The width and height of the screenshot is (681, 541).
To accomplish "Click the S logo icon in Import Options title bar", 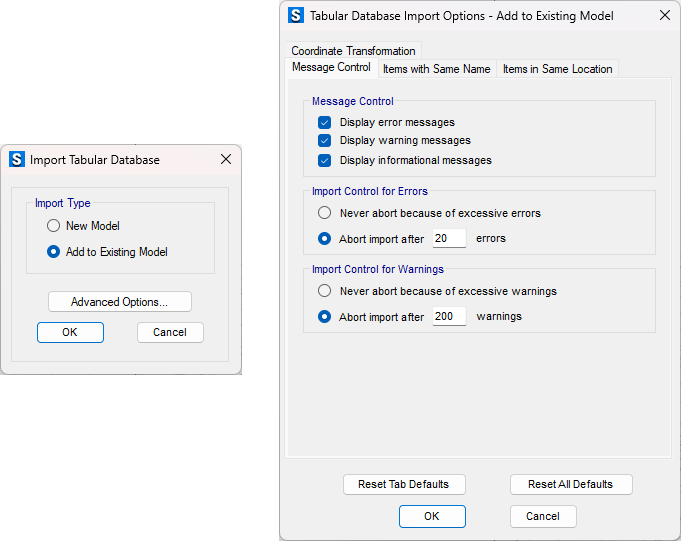I will point(296,15).
